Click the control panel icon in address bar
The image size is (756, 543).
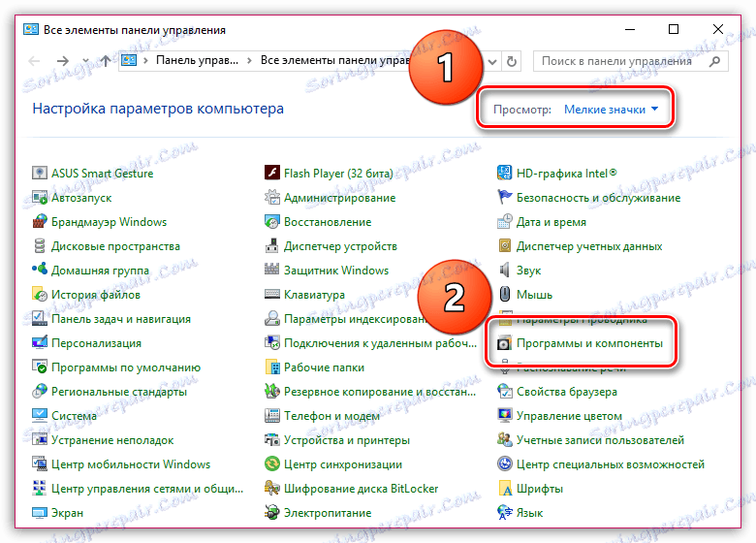(x=129, y=60)
